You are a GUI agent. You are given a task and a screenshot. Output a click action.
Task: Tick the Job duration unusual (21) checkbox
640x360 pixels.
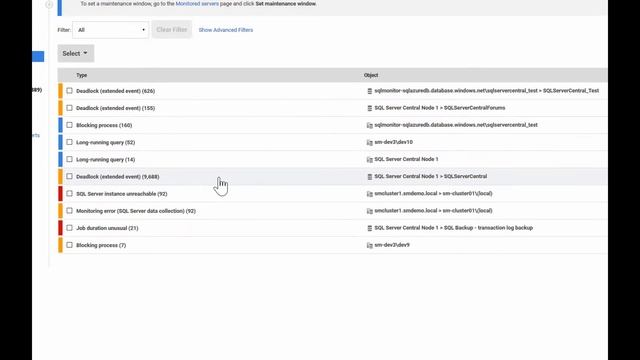(69, 228)
